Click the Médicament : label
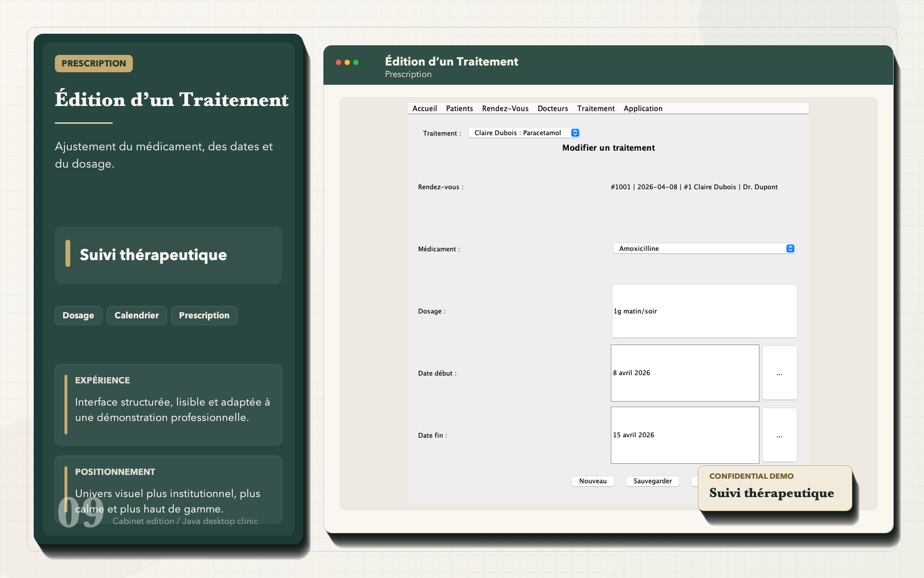 [439, 249]
